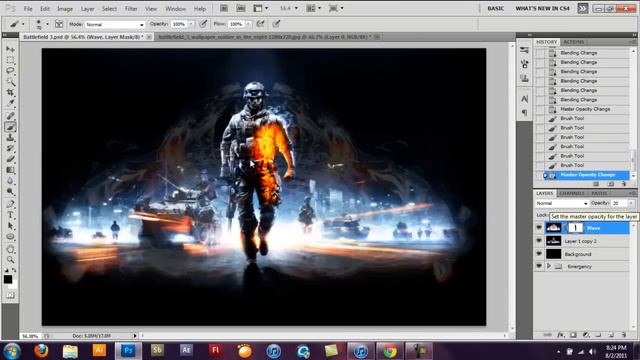Hide the Emergency group
640x360 pixels.
coord(539,266)
